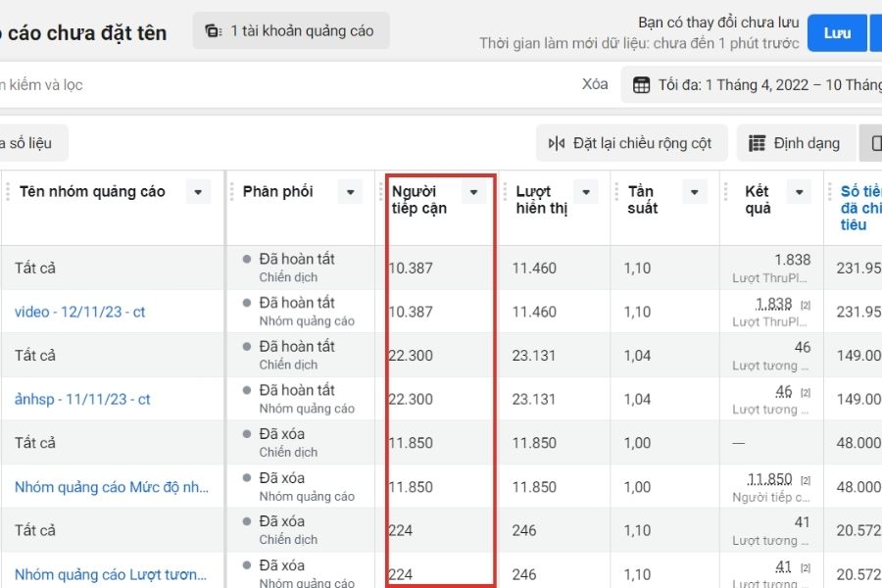Click the ad accounts icon

click(213, 30)
